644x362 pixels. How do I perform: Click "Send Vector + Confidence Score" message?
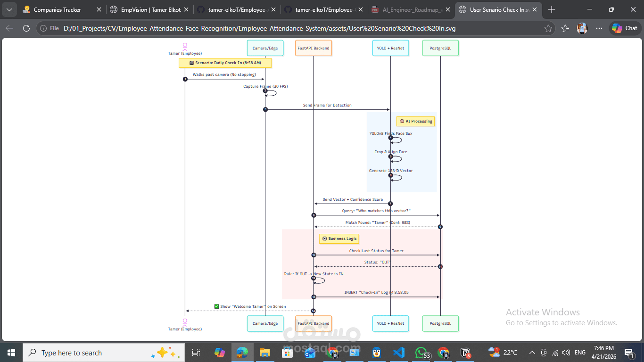coord(353,199)
